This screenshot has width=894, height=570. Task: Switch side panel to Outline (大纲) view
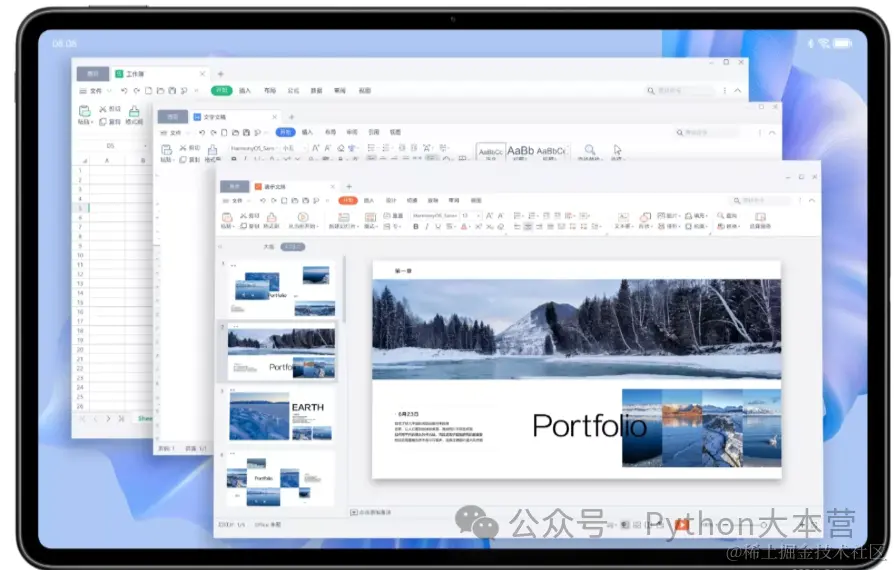pos(269,247)
